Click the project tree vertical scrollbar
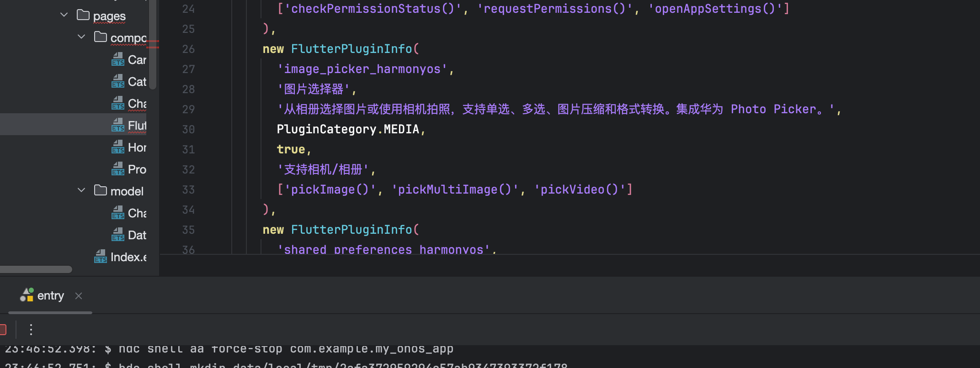This screenshot has height=368, width=980. 153,45
